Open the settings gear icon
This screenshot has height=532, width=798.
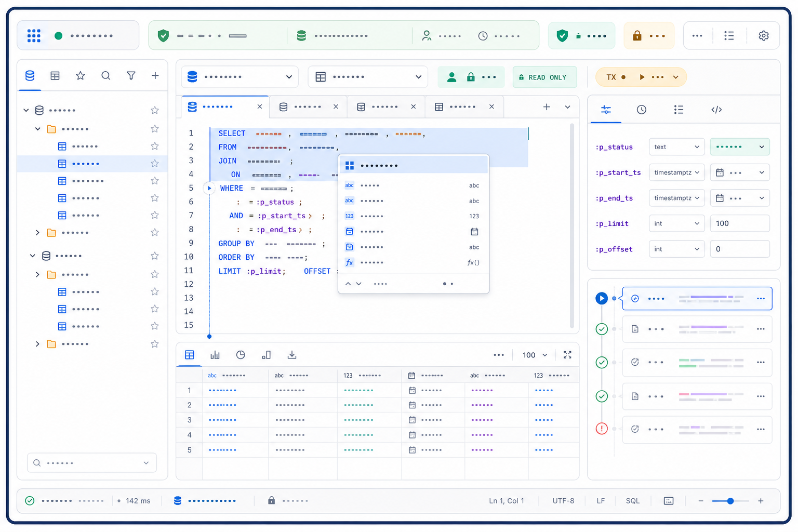click(763, 35)
